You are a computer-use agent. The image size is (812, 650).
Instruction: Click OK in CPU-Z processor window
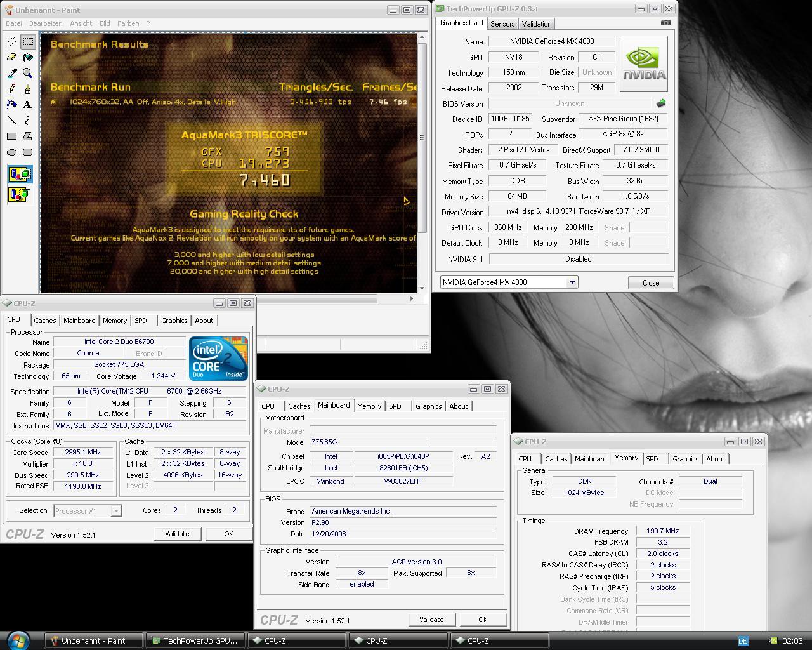[228, 534]
